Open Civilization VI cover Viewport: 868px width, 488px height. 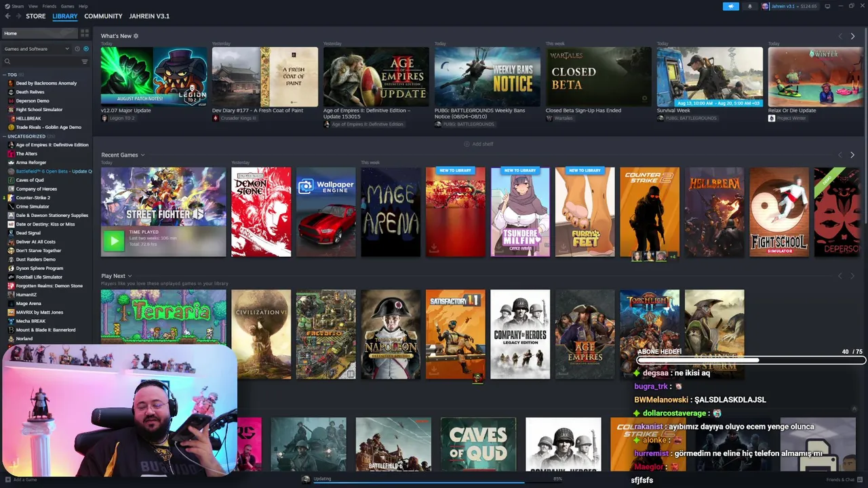pos(261,334)
